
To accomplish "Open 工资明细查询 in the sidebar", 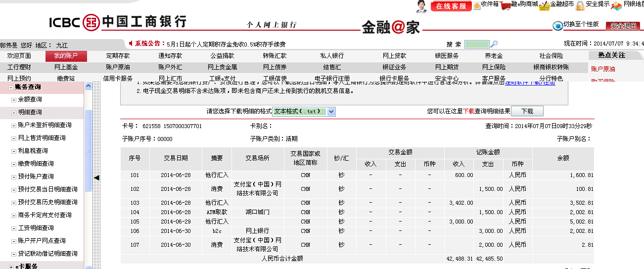I will pos(36,228).
